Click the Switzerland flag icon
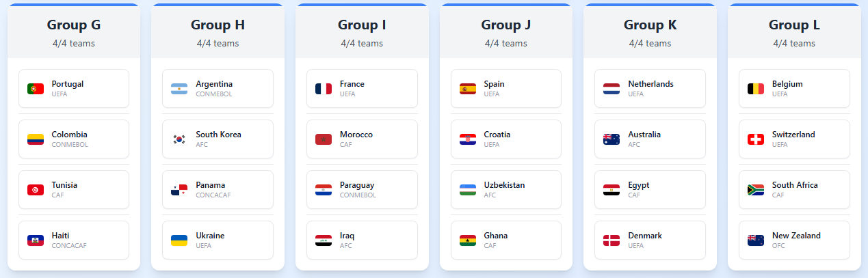868x278 pixels. tap(756, 139)
